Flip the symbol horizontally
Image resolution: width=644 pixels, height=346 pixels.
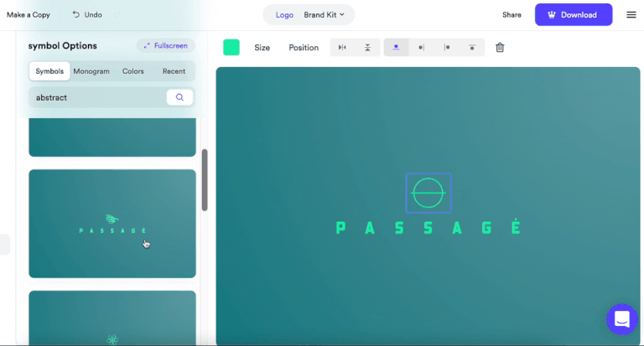[342, 48]
